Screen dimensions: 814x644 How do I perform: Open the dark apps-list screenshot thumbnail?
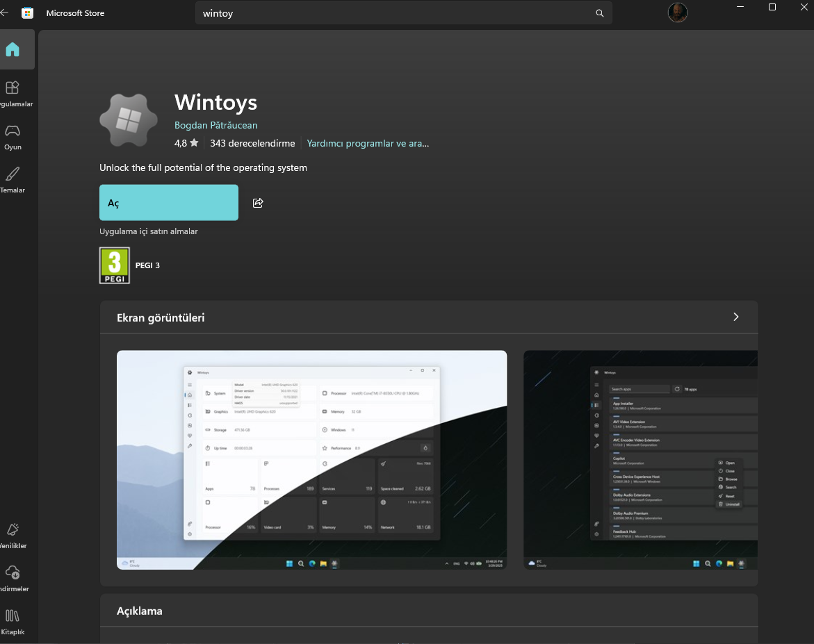(x=641, y=460)
